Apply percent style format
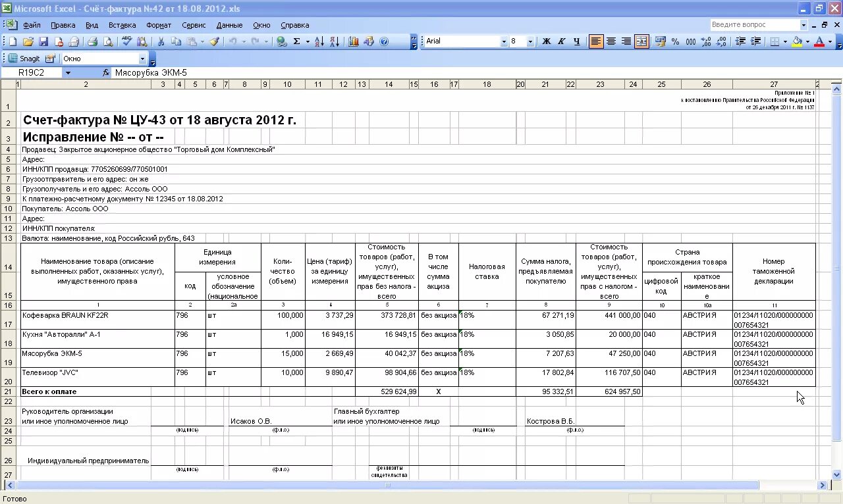Image resolution: width=843 pixels, height=504 pixels. tap(675, 41)
